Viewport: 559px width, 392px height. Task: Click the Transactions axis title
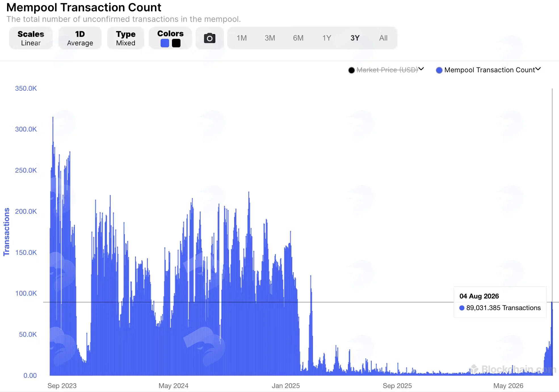click(7, 232)
